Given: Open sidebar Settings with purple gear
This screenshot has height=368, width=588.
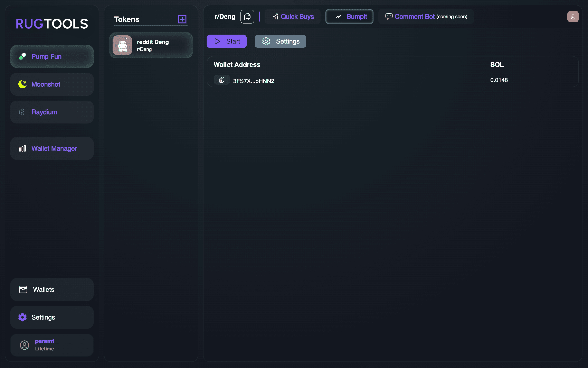Looking at the screenshot, I should (x=52, y=317).
